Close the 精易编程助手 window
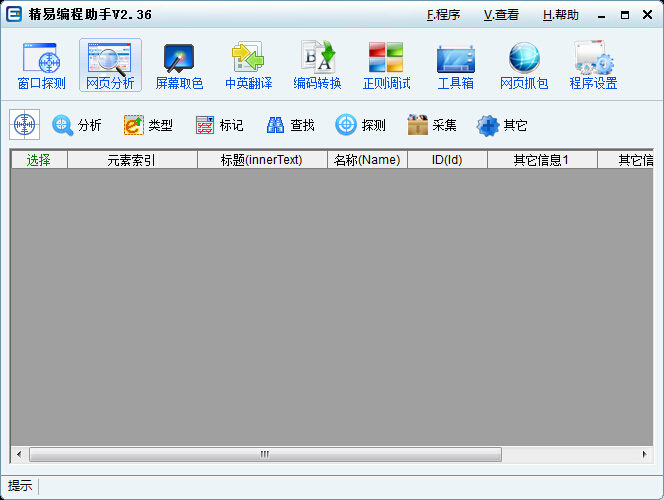Viewport: 664px width, 500px height. [x=647, y=15]
